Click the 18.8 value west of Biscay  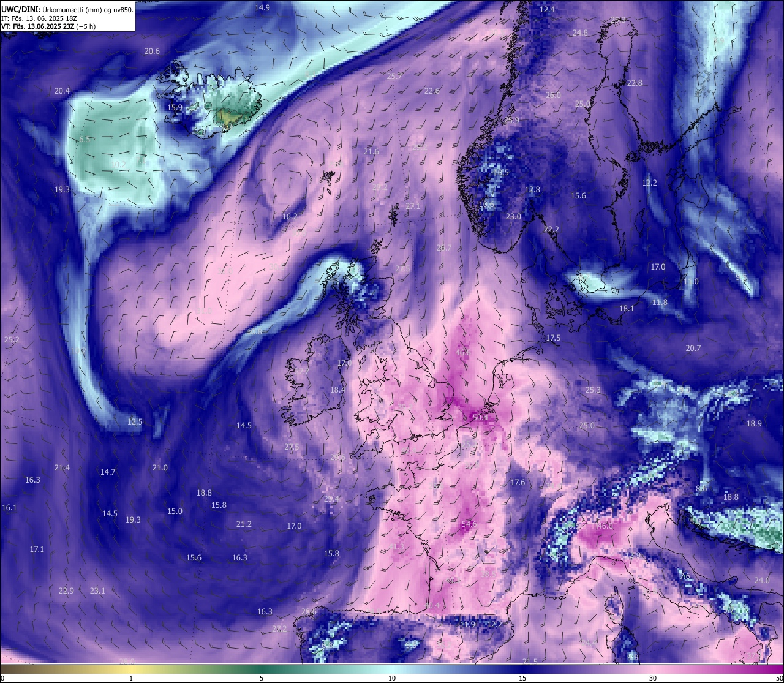coord(204,492)
